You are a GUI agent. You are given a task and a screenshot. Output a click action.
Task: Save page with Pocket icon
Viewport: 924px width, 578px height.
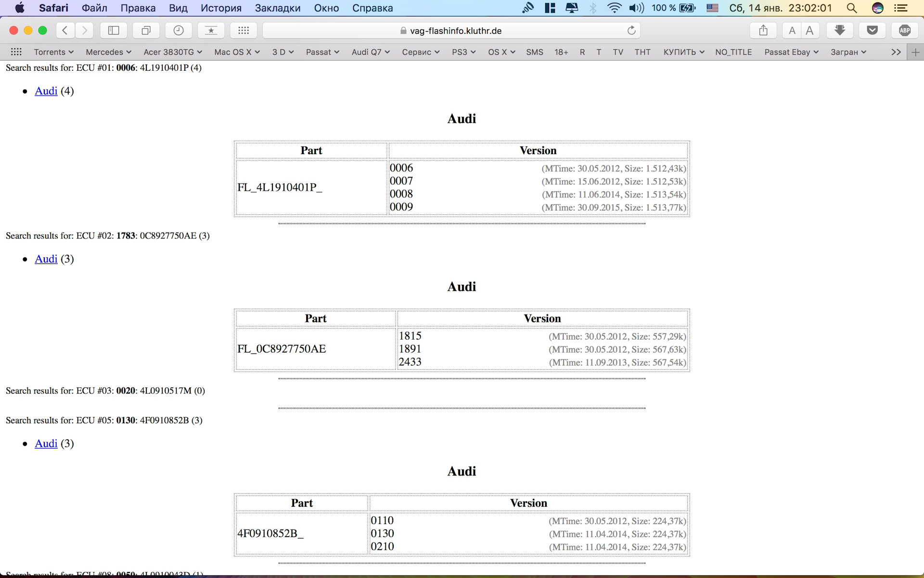click(x=872, y=30)
